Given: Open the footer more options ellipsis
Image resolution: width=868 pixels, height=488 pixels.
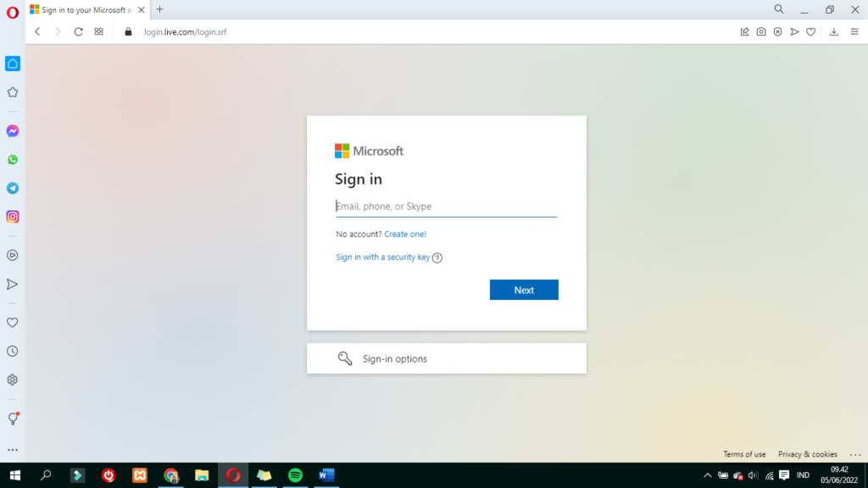Looking at the screenshot, I should (x=855, y=455).
